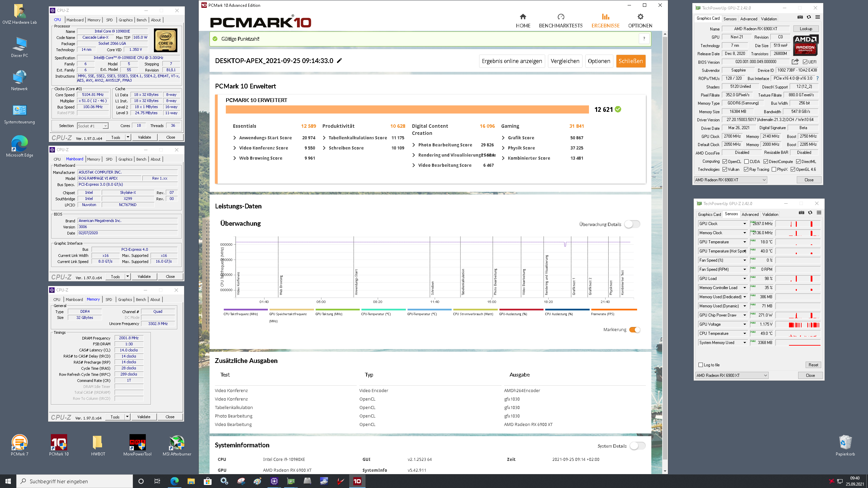Click refresh icon in GPU-Z Sensors window
The image size is (868, 488).
tap(810, 212)
